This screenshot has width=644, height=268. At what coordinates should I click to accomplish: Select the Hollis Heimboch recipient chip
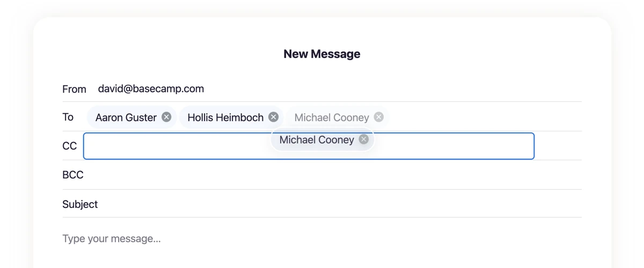point(231,117)
